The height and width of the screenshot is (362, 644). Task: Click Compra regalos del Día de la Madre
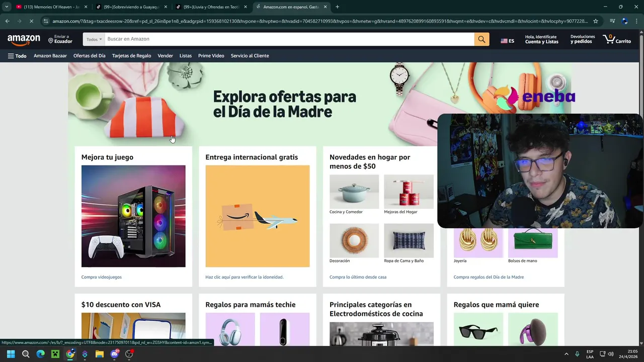pos(489,277)
